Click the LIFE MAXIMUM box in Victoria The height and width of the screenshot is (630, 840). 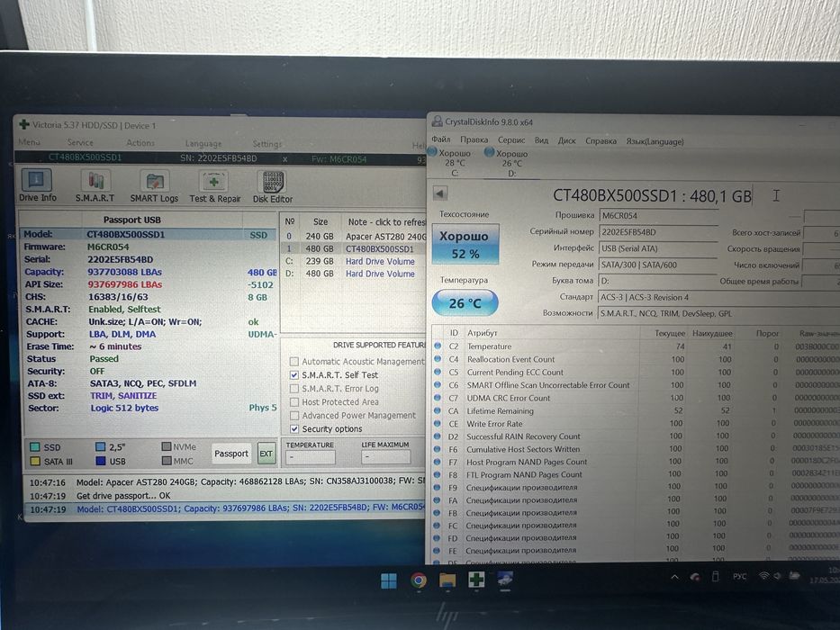click(385, 457)
